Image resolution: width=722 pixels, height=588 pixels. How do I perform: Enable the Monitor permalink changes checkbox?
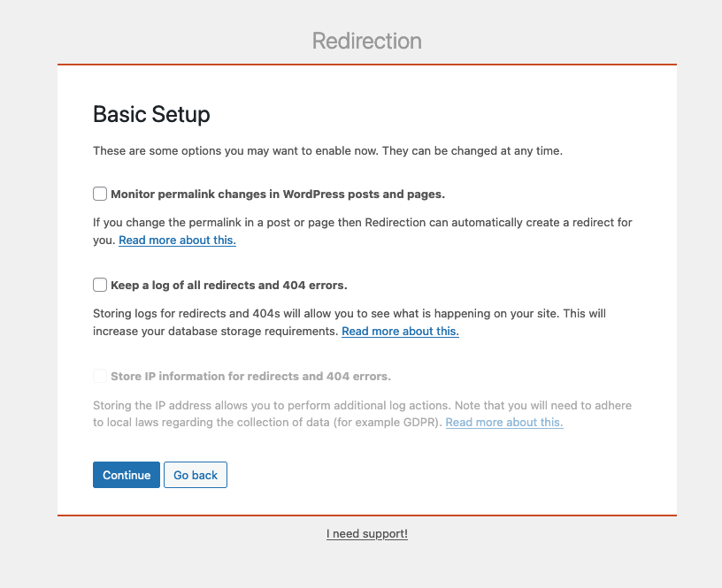pyautogui.click(x=100, y=194)
